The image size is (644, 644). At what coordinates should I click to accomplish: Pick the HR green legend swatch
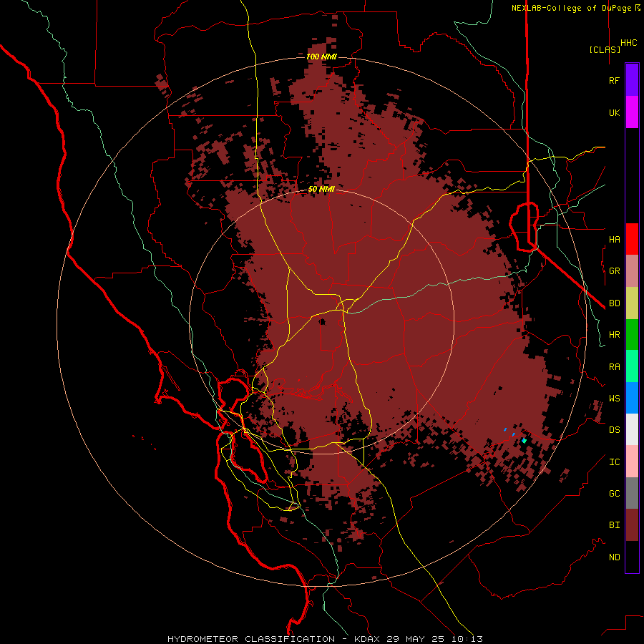(x=632, y=335)
